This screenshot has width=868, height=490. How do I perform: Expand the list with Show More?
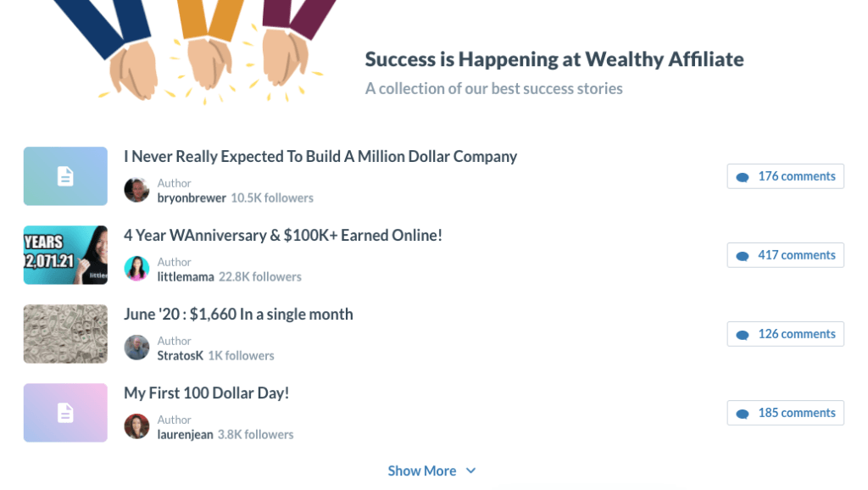(422, 471)
